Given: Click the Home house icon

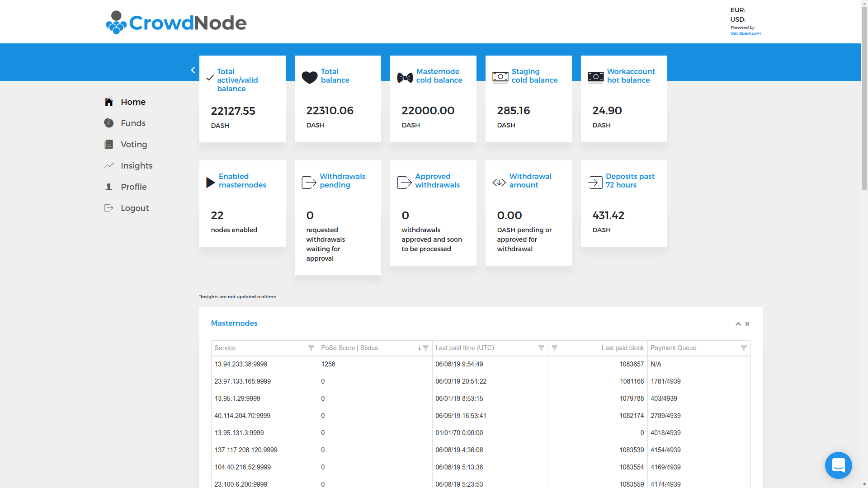Looking at the screenshot, I should click(108, 102).
